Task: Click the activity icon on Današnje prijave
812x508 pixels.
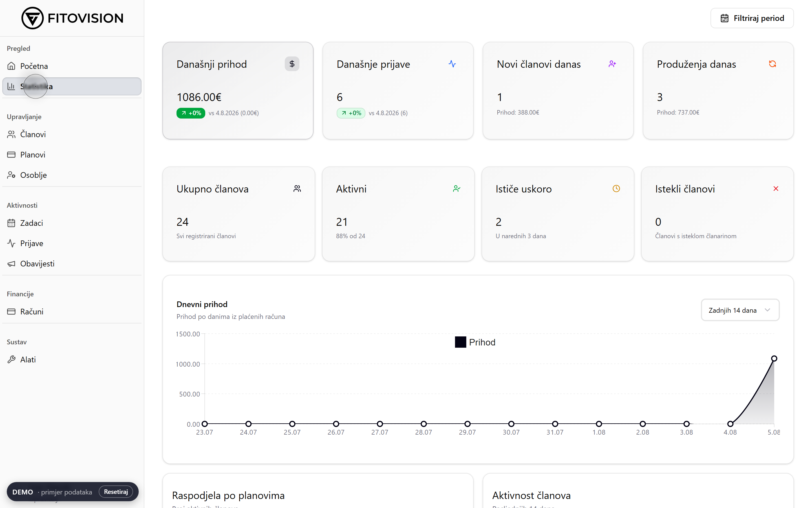Action: [452, 64]
